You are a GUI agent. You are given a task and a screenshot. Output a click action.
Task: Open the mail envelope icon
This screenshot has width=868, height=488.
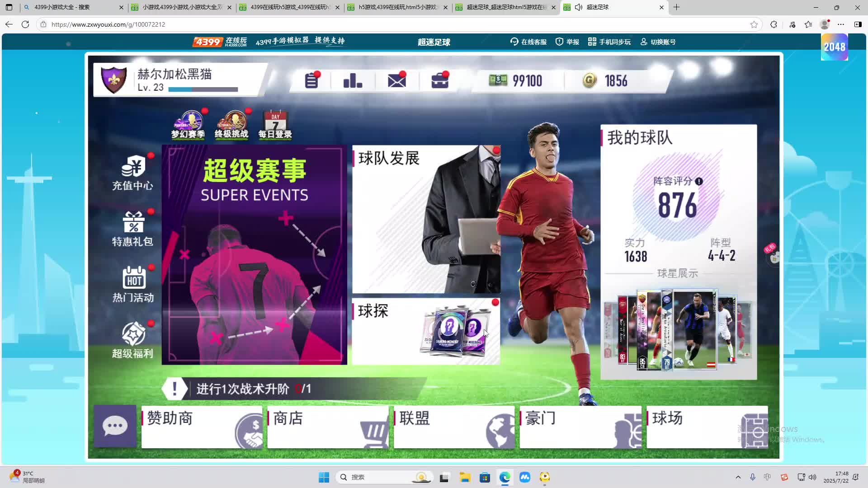[x=396, y=81]
